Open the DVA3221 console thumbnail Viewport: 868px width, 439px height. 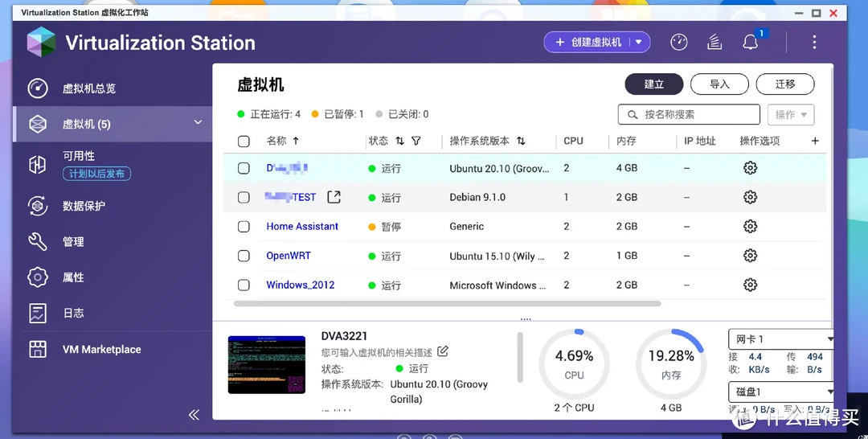(x=267, y=365)
